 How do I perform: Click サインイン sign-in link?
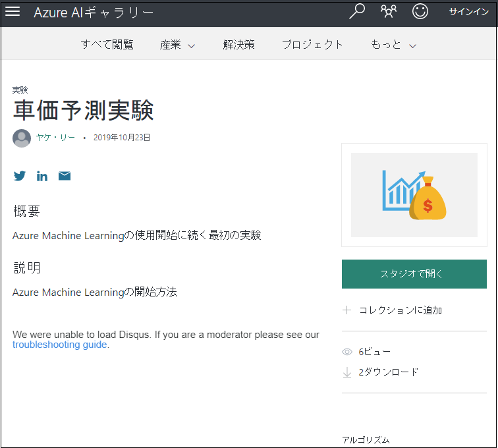(468, 12)
